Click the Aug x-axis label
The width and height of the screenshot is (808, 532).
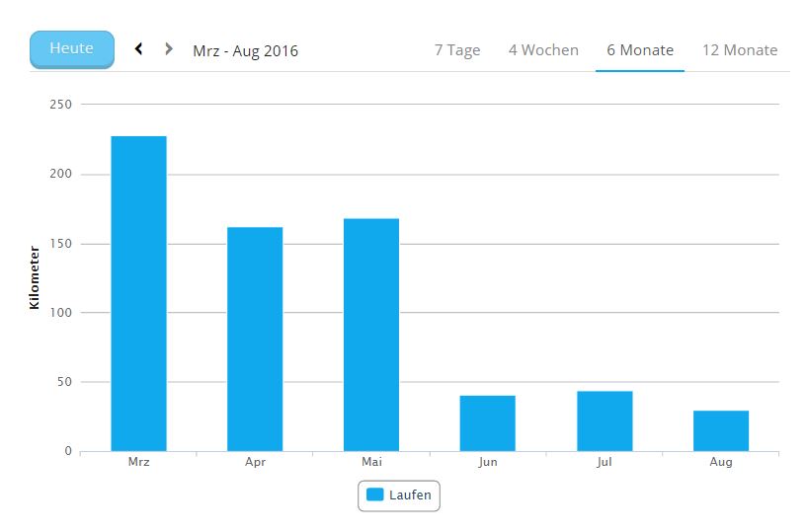point(721,462)
